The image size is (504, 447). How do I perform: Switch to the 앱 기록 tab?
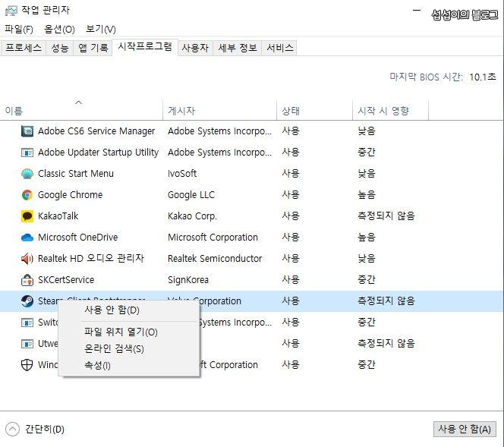(x=93, y=48)
